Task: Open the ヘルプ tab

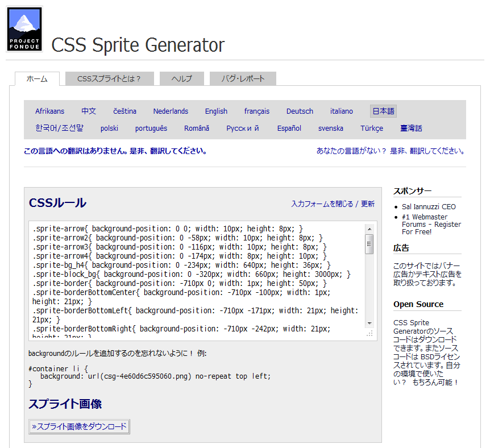Action: pyautogui.click(x=181, y=79)
